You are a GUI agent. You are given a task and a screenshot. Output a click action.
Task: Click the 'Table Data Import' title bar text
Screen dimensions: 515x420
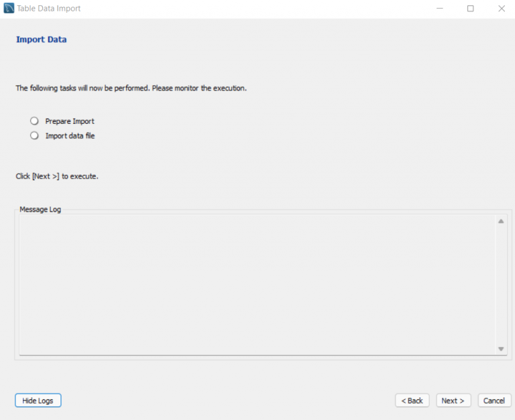pyautogui.click(x=48, y=9)
